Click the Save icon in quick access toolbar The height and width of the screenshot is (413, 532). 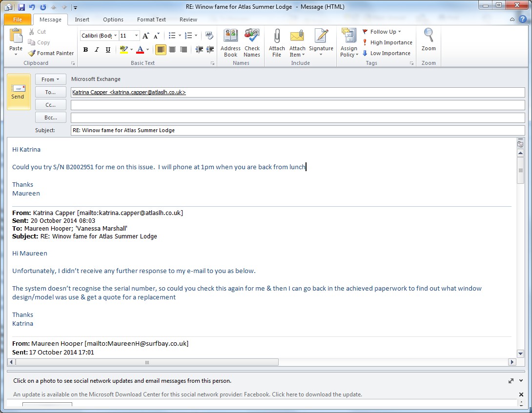coord(21,7)
